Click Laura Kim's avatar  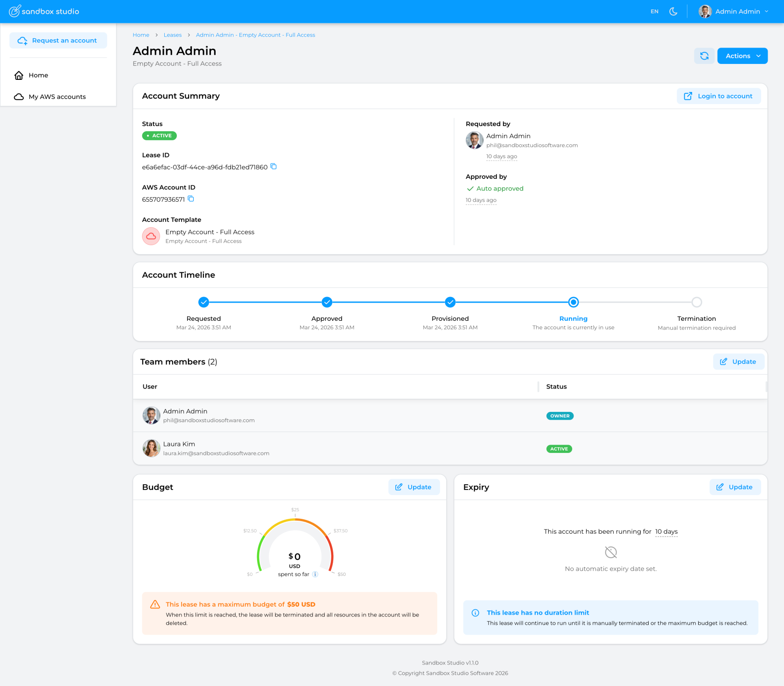[151, 448]
